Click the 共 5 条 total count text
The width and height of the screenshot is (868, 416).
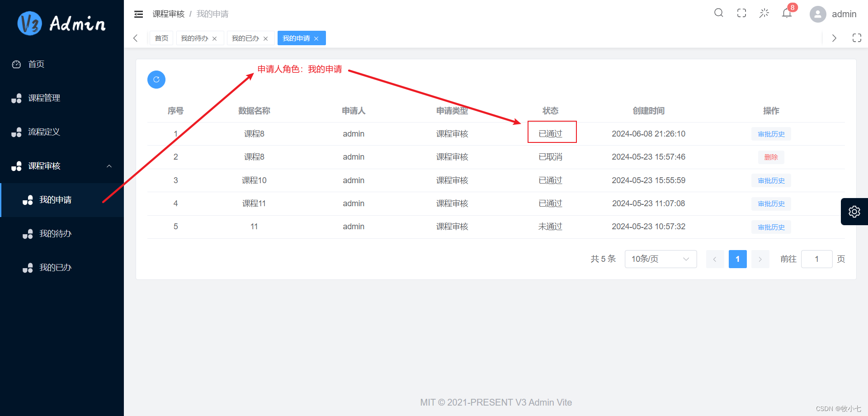tap(603, 259)
